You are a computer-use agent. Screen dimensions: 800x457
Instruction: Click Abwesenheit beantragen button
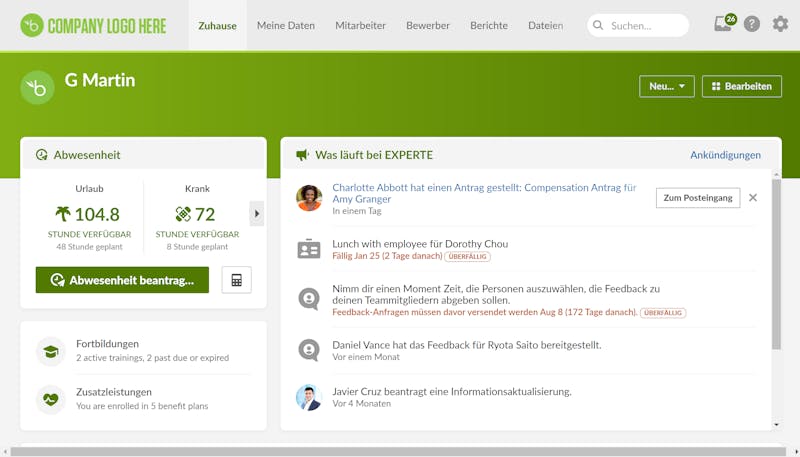click(122, 280)
